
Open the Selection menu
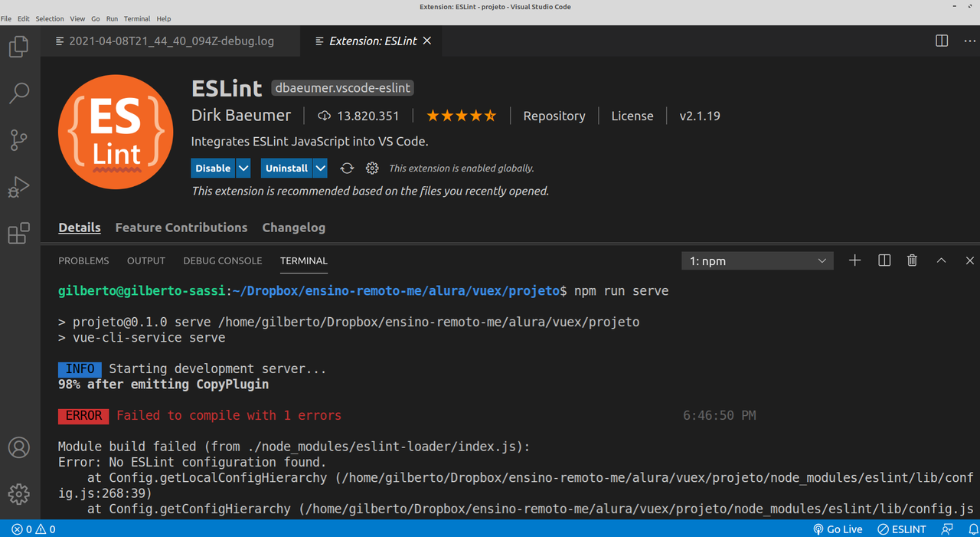(50, 18)
